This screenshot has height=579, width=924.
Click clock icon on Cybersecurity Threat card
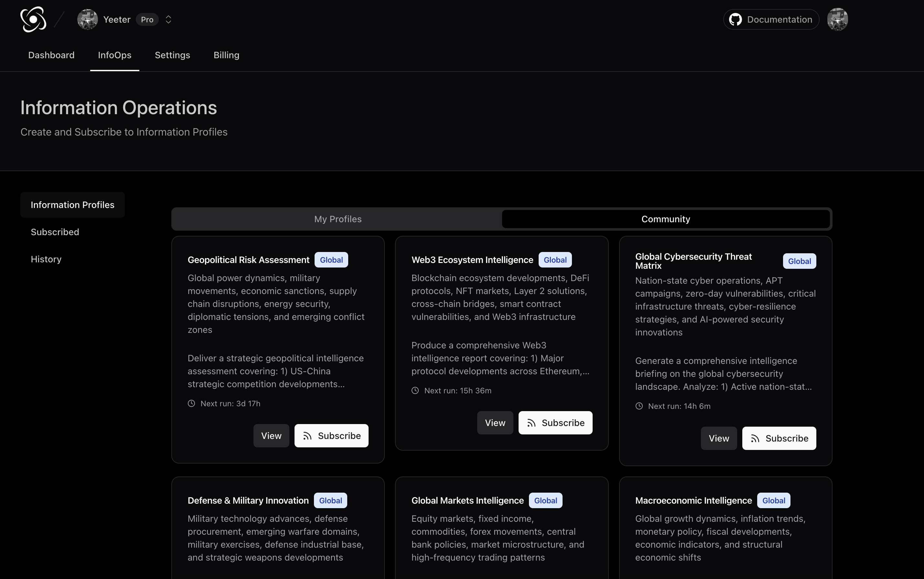[x=639, y=406]
